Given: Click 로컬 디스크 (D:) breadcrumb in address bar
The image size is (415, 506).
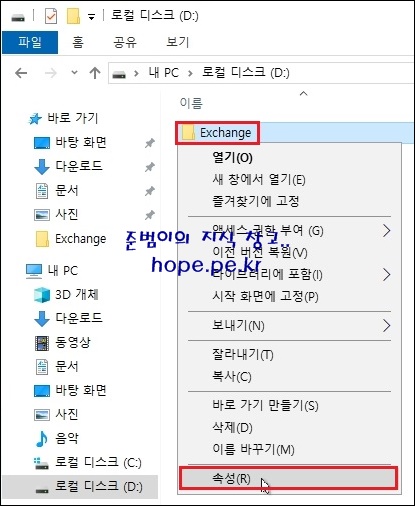Looking at the screenshot, I should 246,72.
